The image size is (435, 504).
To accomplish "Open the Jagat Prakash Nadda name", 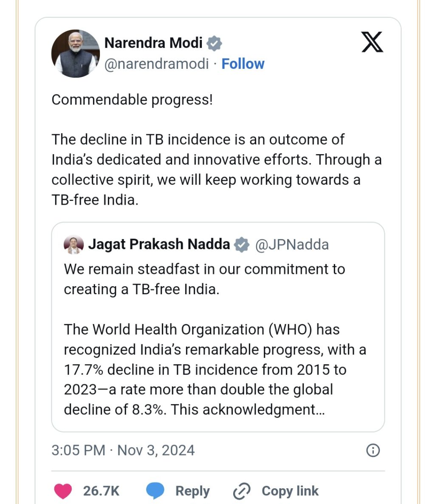I will (x=159, y=244).
